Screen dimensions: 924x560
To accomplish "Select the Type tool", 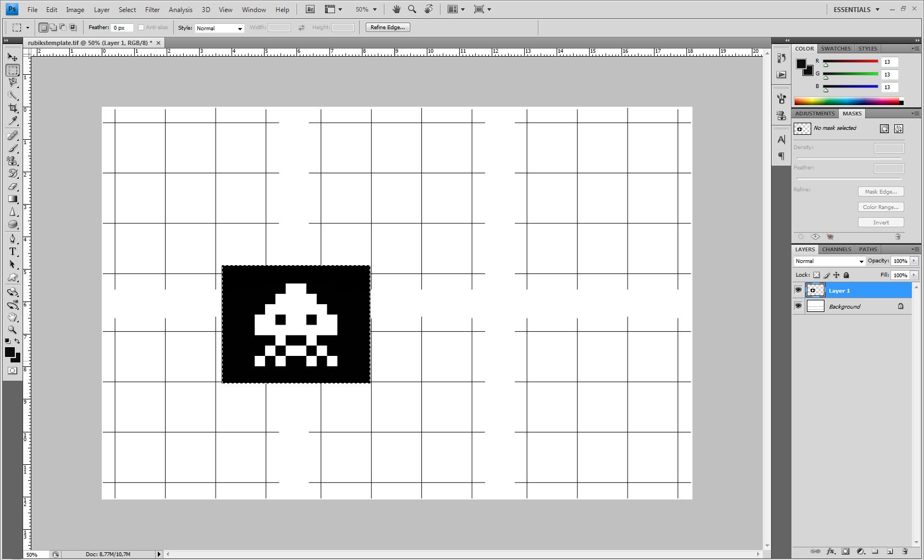I will pyautogui.click(x=13, y=251).
